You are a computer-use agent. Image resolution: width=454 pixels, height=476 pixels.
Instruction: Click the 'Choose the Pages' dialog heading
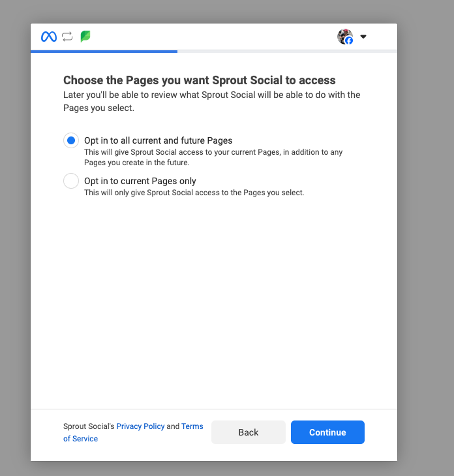click(x=199, y=80)
